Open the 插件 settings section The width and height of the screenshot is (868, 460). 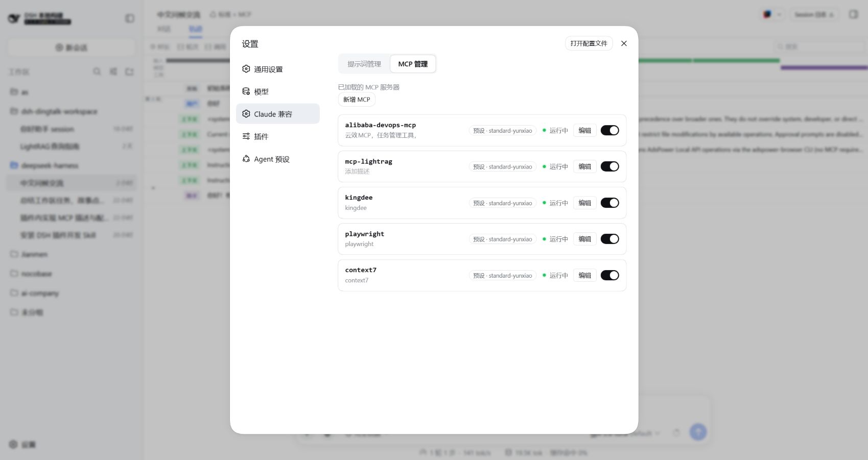[277, 136]
